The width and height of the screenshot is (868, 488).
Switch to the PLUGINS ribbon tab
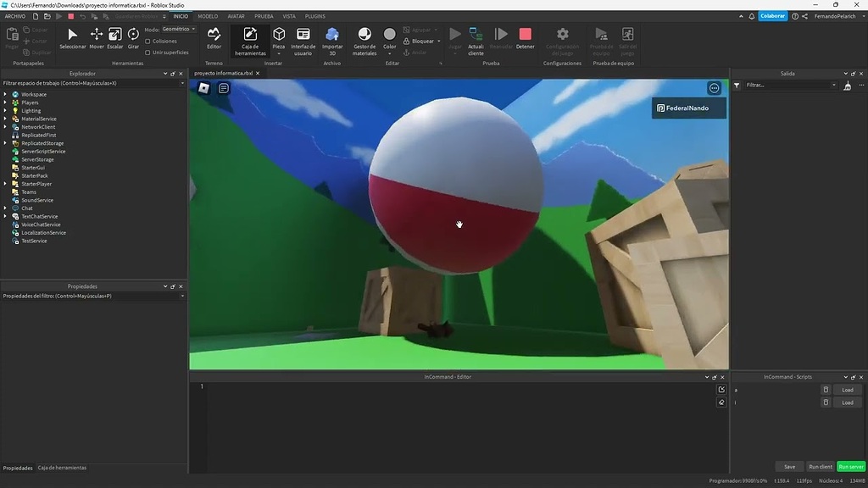point(315,16)
